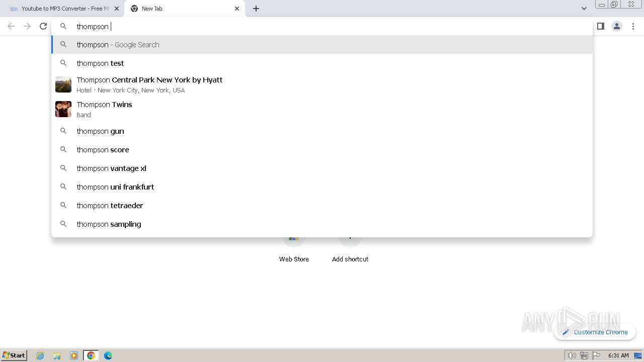
Task: Select the 'thompson sampling' suggestion
Action: [x=322, y=224]
